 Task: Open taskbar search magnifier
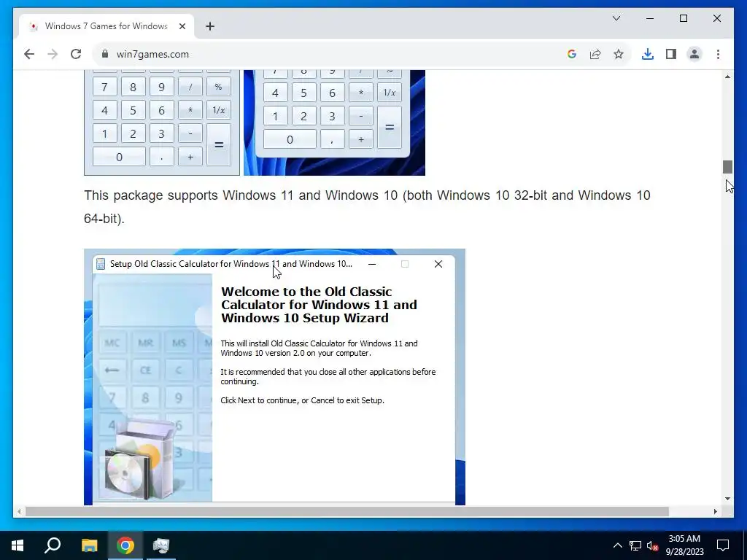[x=53, y=545]
